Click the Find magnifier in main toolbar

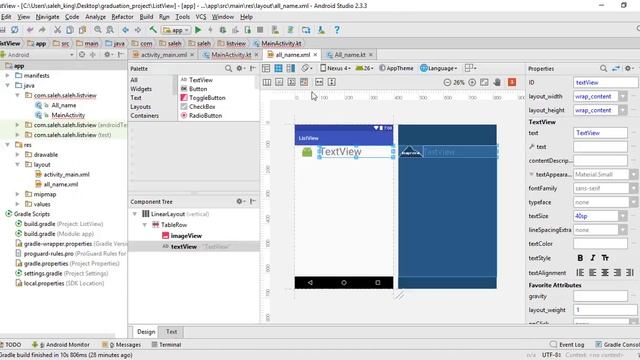(x=98, y=30)
